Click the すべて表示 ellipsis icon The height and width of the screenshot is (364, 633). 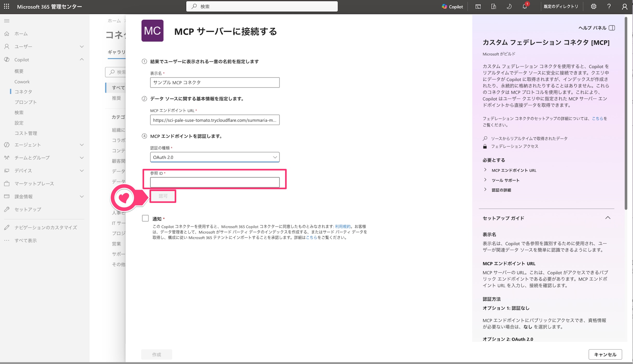pos(7,241)
